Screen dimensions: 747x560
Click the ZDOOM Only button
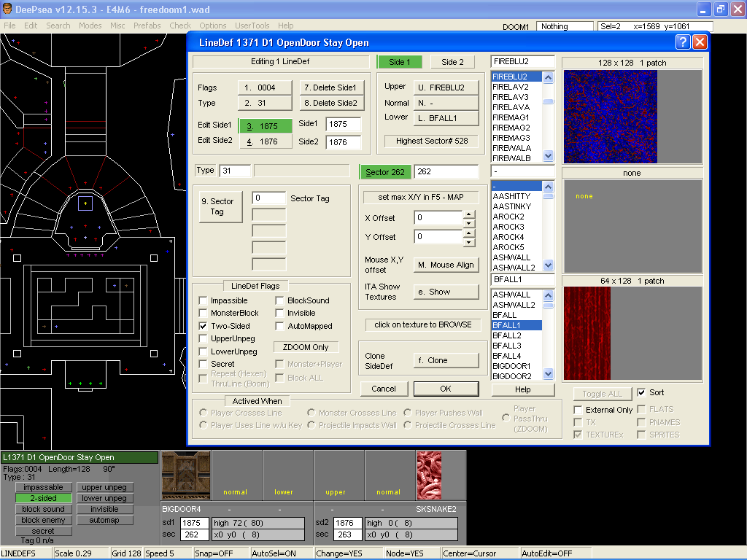[306, 347]
